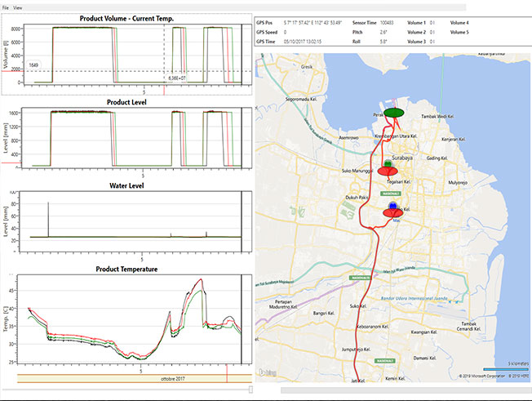
Task: Click the Bing logo on the map
Action: pos(266,373)
